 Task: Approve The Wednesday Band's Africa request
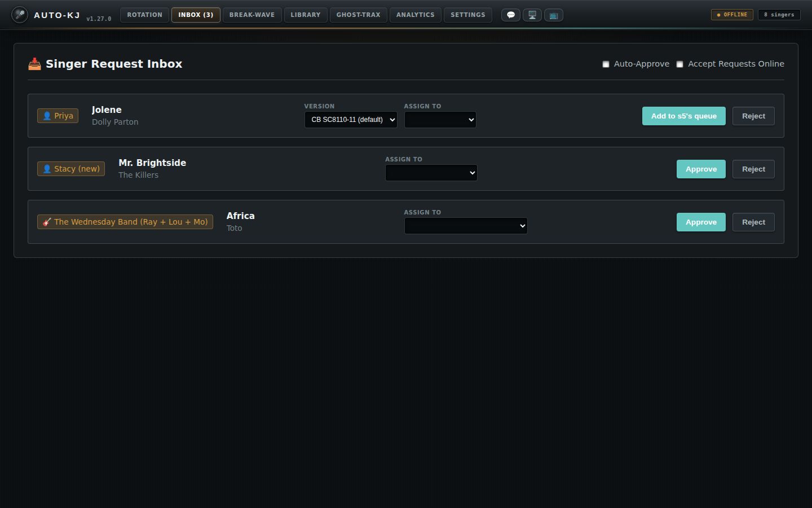pyautogui.click(x=701, y=222)
